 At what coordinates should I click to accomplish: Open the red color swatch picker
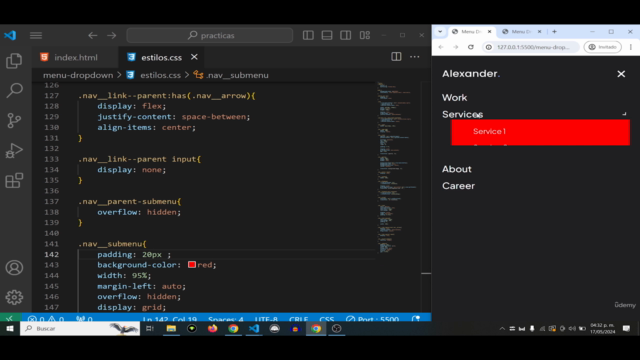192,264
